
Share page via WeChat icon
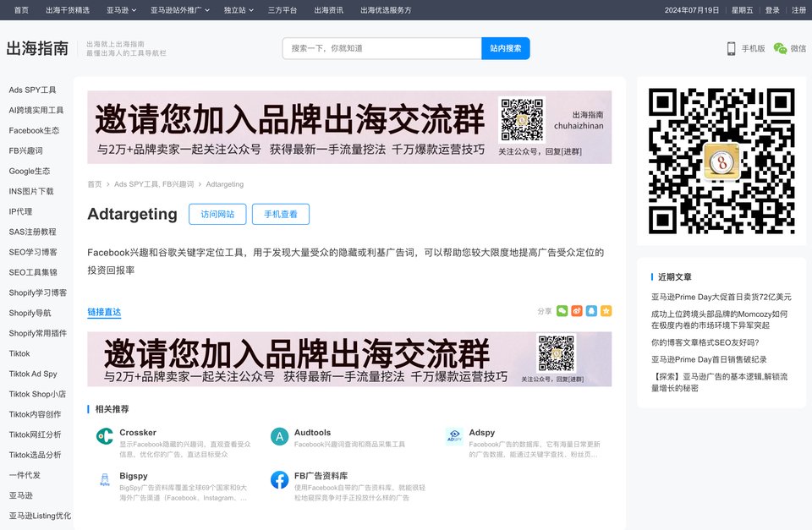click(x=562, y=310)
